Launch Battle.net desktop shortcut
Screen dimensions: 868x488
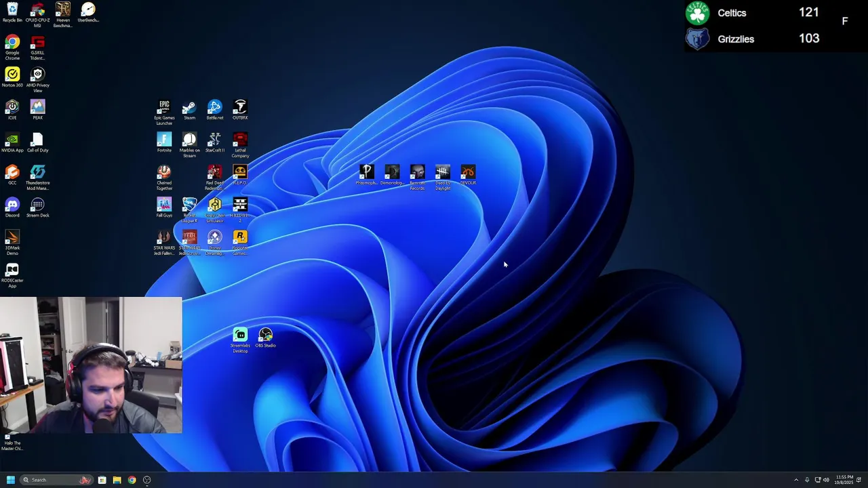coord(215,110)
